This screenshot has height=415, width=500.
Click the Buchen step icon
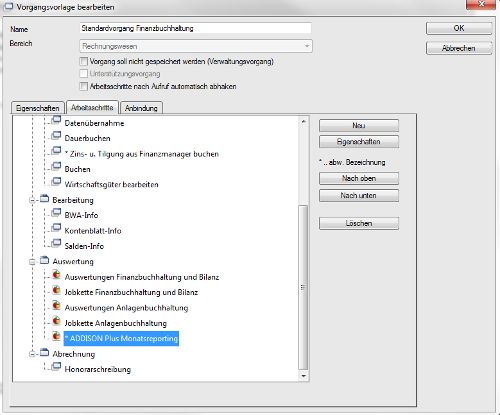tap(56, 166)
